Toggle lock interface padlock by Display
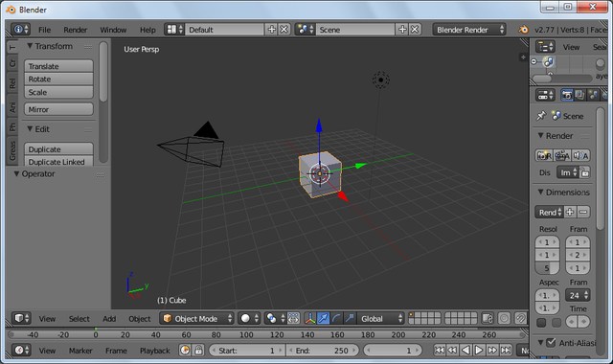The height and width of the screenshot is (364, 613). 584,172
